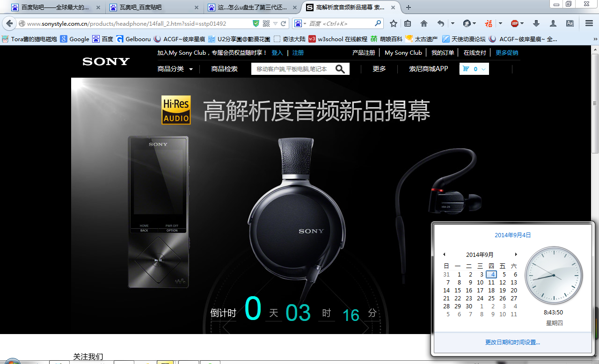The image size is (599, 364).
Task: Go back using the browser back arrow
Action: 9,23
